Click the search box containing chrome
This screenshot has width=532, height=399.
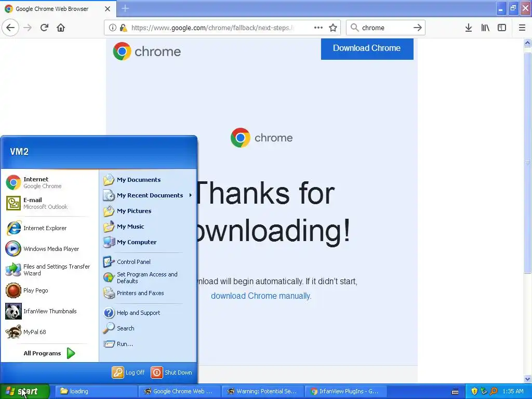385,28
